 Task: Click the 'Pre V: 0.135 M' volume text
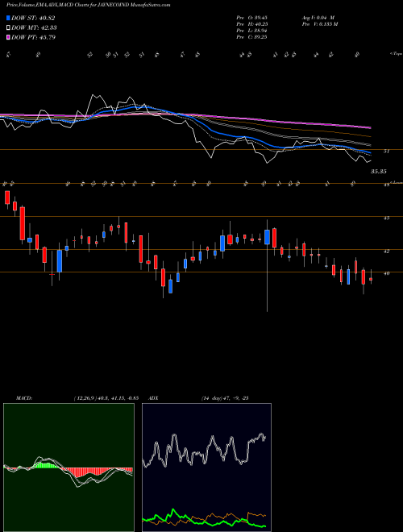point(319,24)
